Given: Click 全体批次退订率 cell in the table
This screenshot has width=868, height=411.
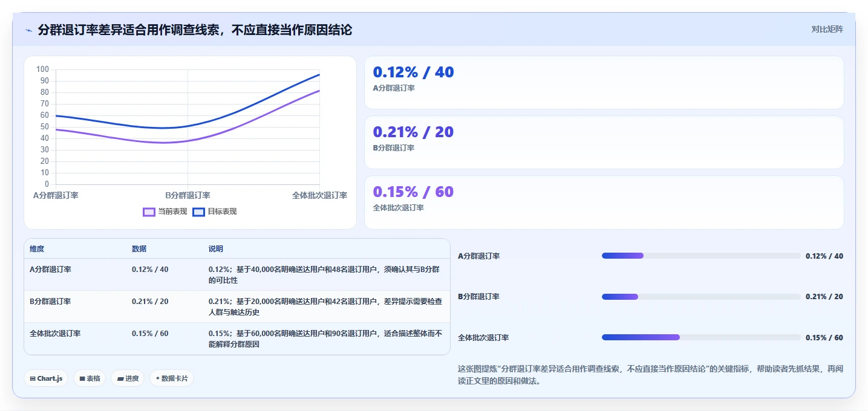Looking at the screenshot, I should tap(55, 333).
